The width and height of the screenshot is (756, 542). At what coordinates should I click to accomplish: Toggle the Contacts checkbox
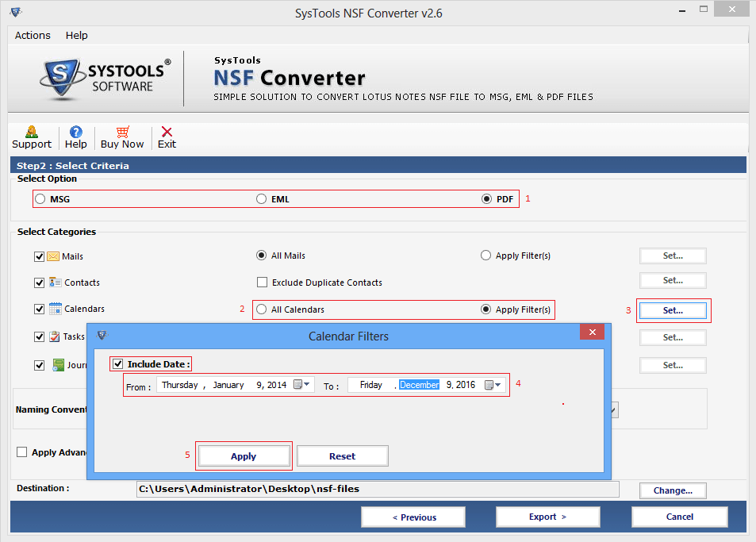point(40,283)
